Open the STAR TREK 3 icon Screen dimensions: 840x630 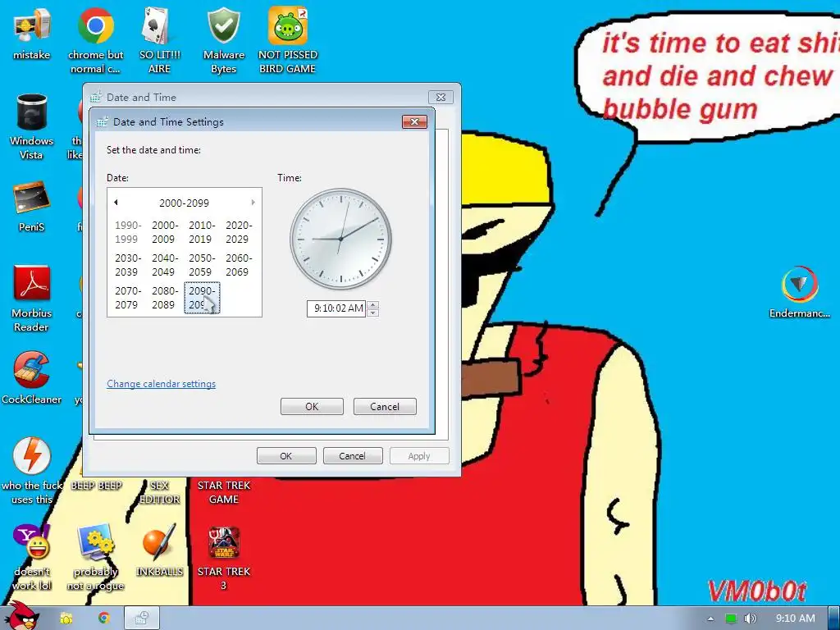pos(223,557)
